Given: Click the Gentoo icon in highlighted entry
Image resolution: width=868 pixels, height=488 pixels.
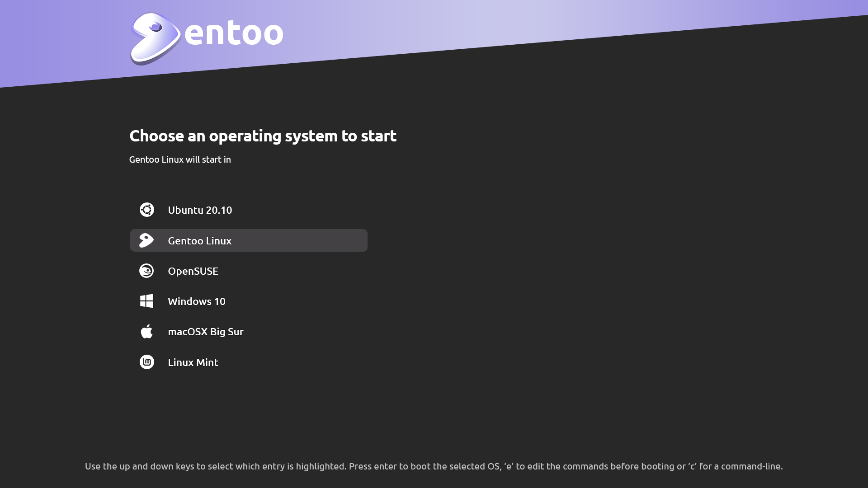Looking at the screenshot, I should click(146, 240).
